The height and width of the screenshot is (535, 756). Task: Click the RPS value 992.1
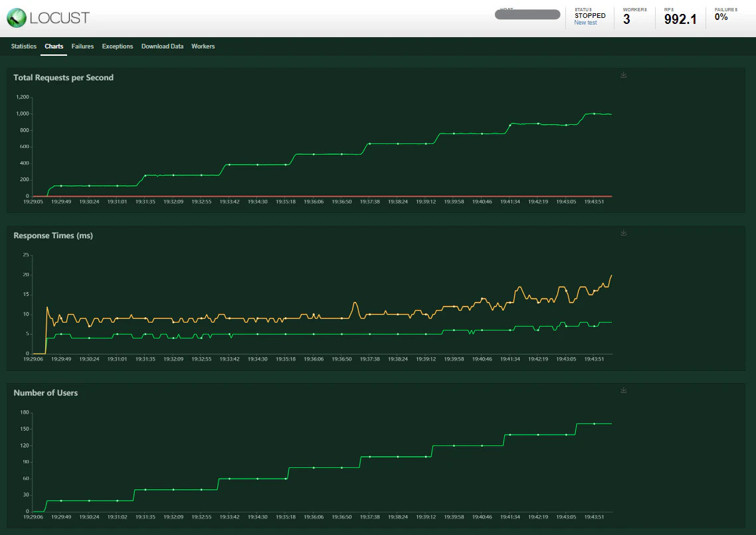(x=680, y=19)
